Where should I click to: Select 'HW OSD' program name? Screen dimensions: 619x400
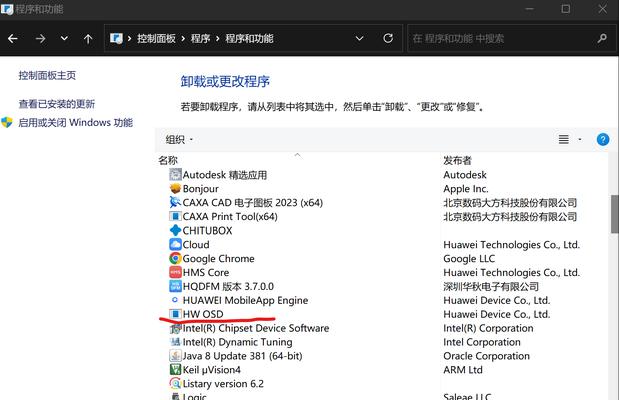point(203,314)
